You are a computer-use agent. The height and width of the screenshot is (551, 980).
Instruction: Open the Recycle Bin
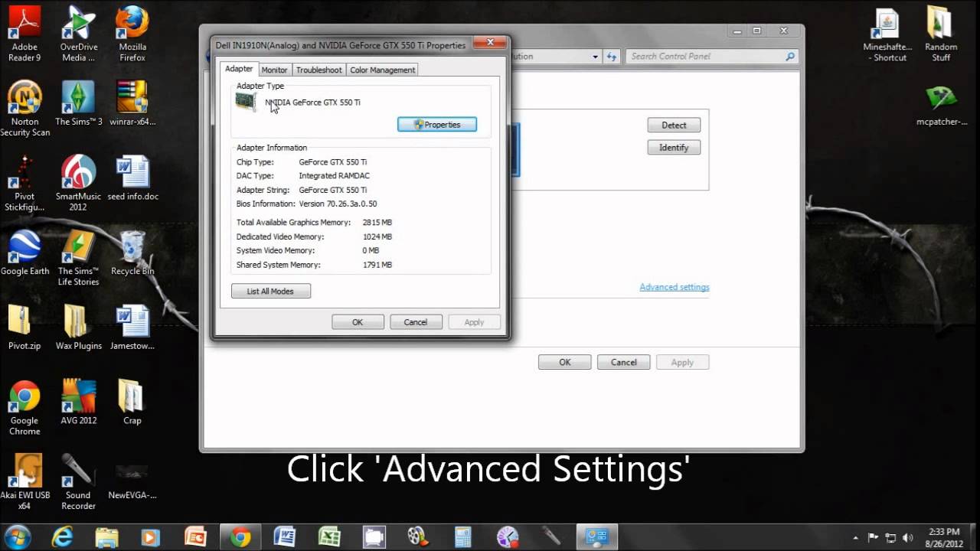pos(132,253)
